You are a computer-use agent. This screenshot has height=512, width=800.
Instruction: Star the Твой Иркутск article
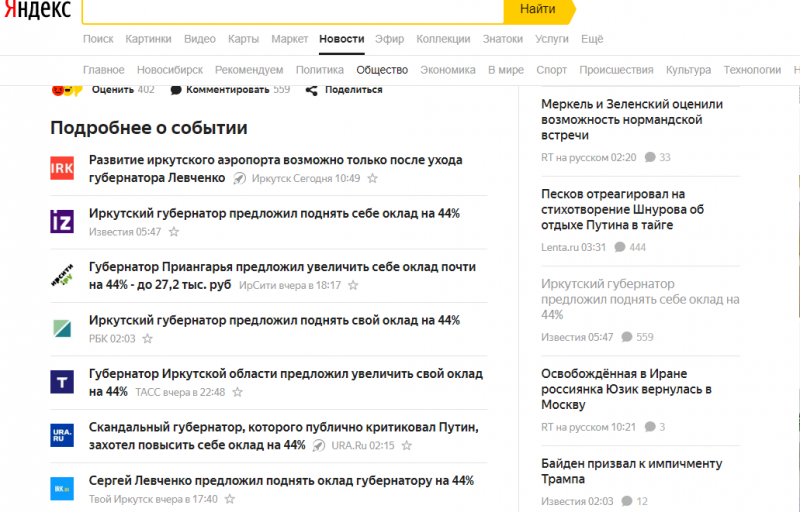[x=230, y=499]
